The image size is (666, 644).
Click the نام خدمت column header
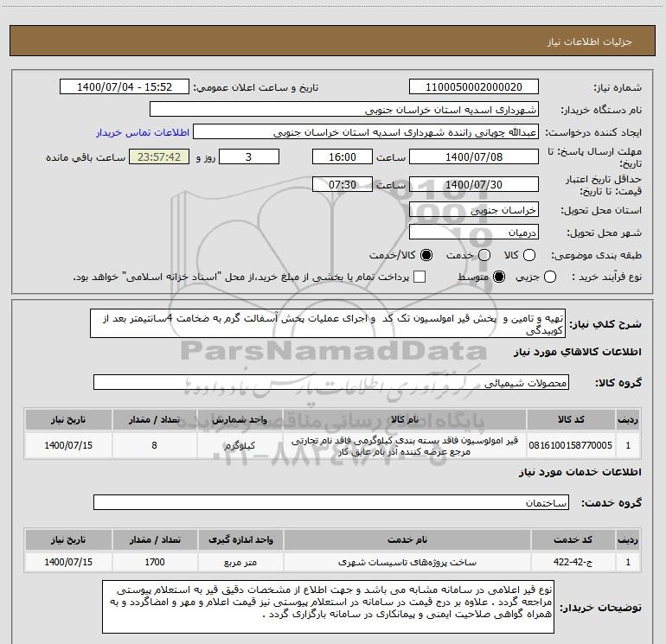[407, 539]
